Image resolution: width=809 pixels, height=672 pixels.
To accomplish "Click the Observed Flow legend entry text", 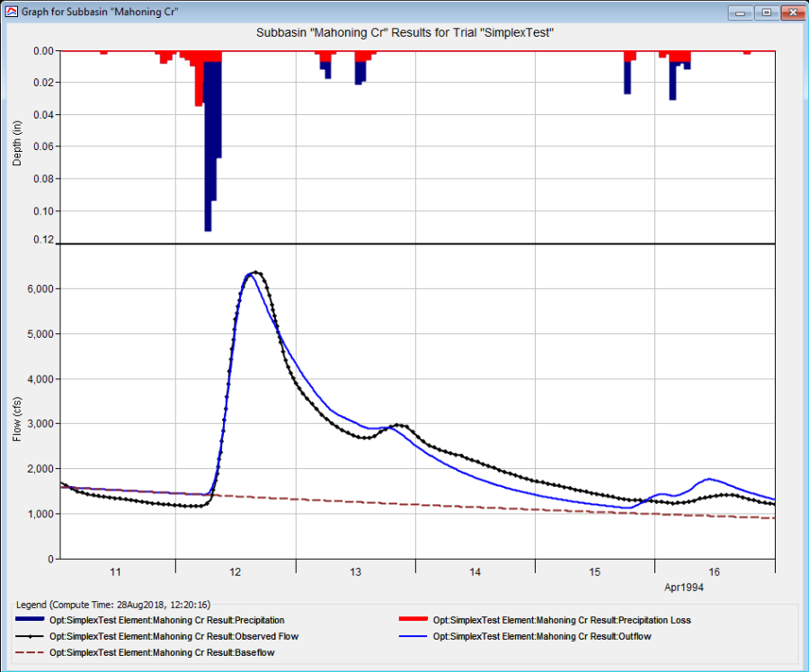I will click(x=173, y=636).
